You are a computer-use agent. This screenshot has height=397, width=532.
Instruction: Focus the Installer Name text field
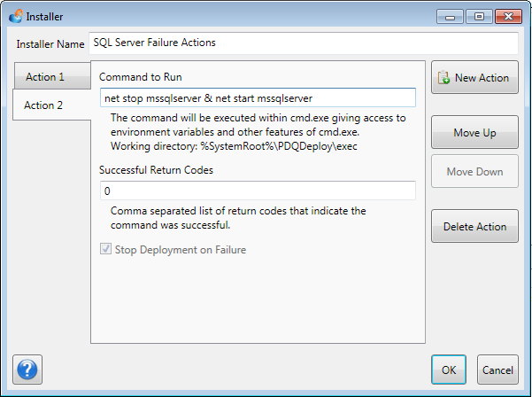(x=303, y=43)
